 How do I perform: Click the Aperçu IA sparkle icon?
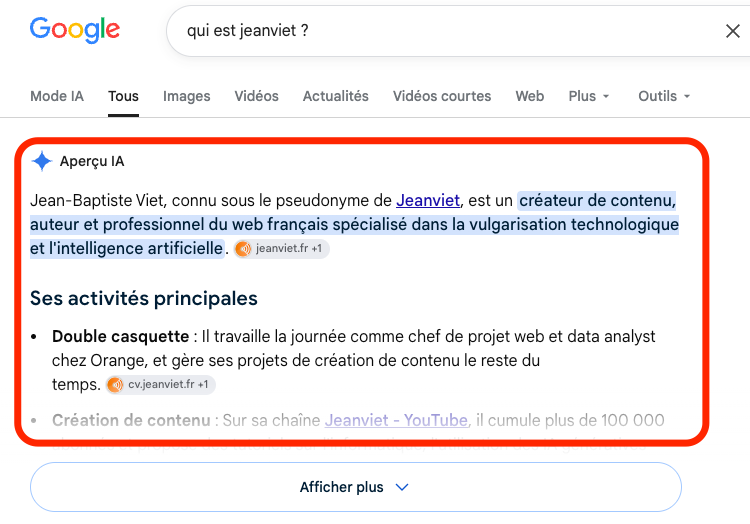coord(42,161)
